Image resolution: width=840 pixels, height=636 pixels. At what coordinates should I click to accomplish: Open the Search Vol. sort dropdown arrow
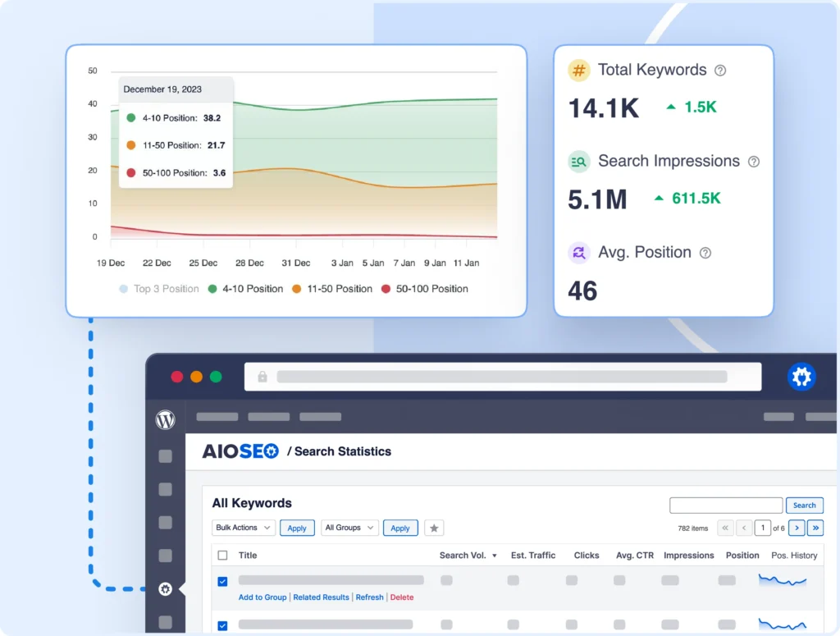495,556
